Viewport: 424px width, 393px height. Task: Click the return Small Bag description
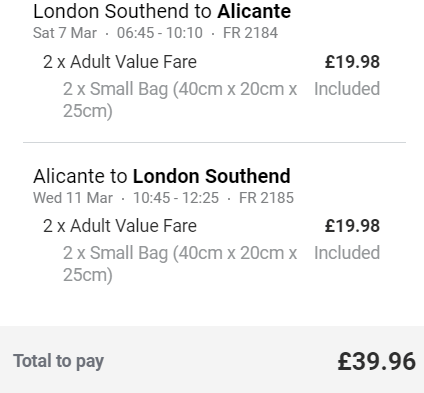[x=180, y=264]
